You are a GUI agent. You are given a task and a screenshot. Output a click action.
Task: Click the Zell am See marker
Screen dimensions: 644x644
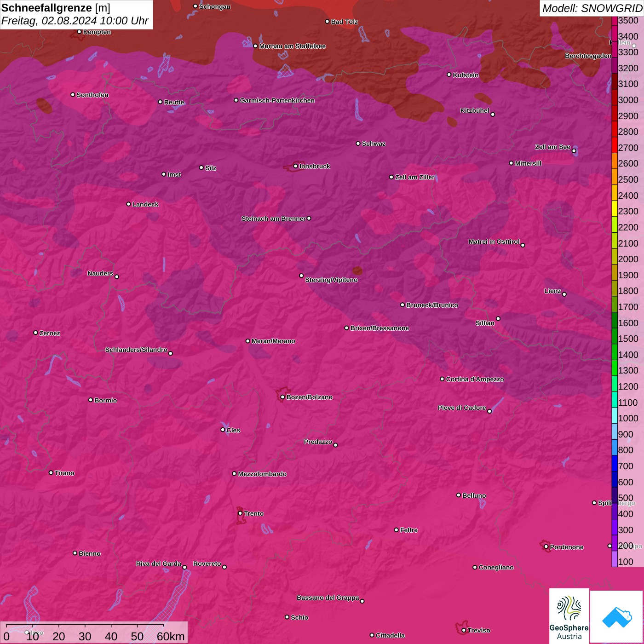tap(574, 151)
